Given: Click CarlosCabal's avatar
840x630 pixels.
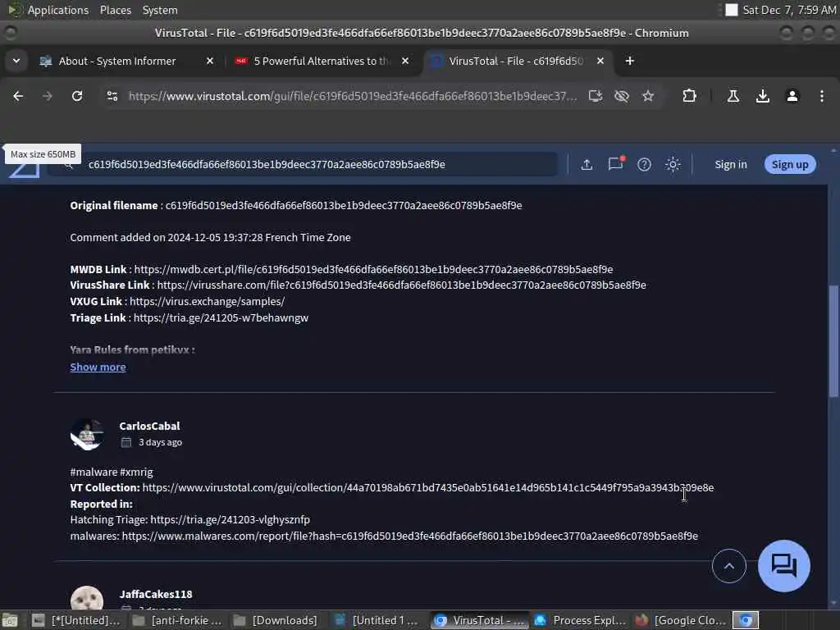Looking at the screenshot, I should pyautogui.click(x=87, y=434).
